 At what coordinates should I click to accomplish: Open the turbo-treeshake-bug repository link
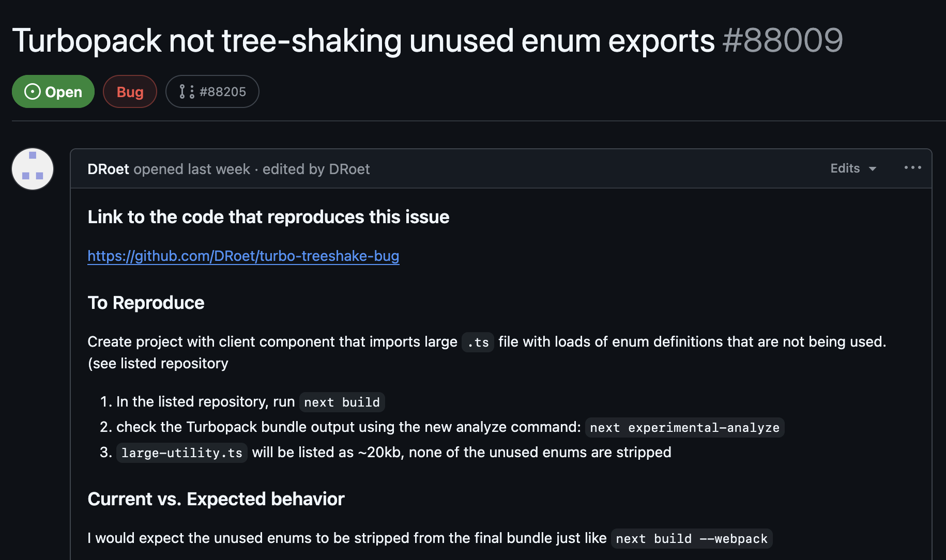pos(243,256)
